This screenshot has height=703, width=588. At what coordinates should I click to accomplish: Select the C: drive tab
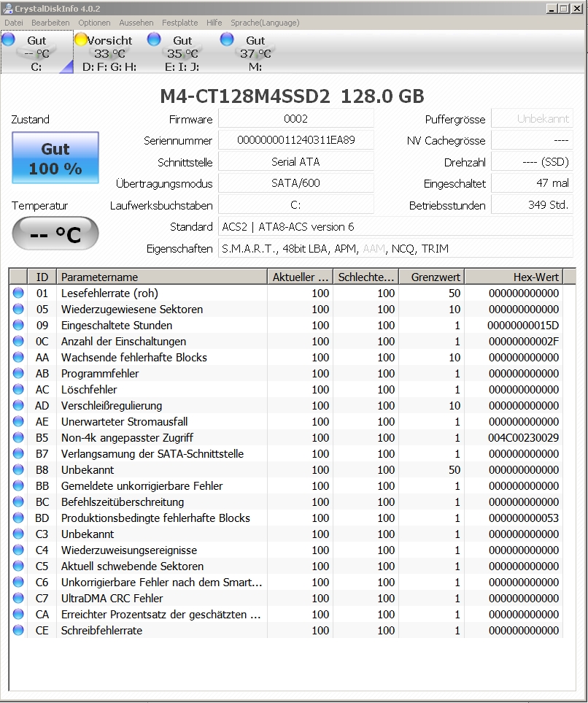coord(36,53)
